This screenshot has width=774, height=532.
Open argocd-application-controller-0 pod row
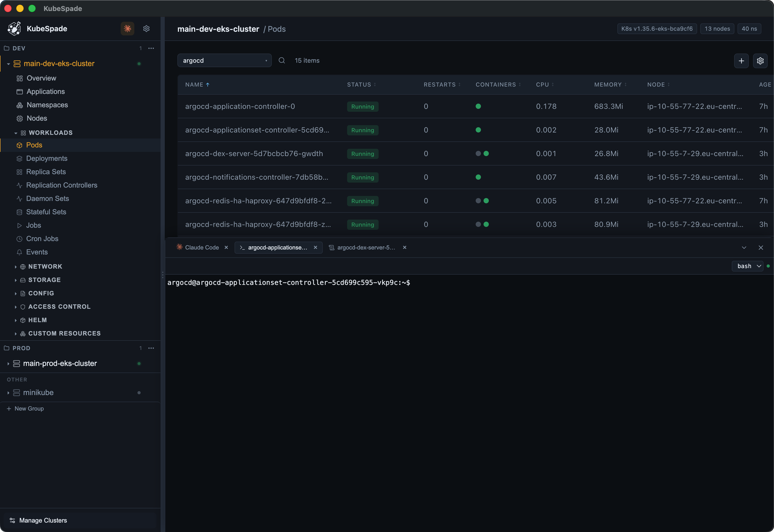click(475, 106)
